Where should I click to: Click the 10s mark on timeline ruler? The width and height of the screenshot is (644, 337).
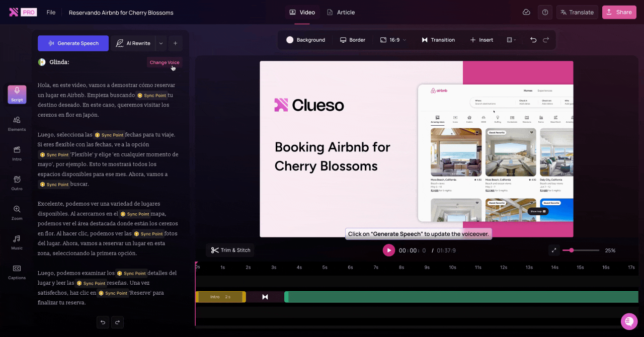click(452, 267)
